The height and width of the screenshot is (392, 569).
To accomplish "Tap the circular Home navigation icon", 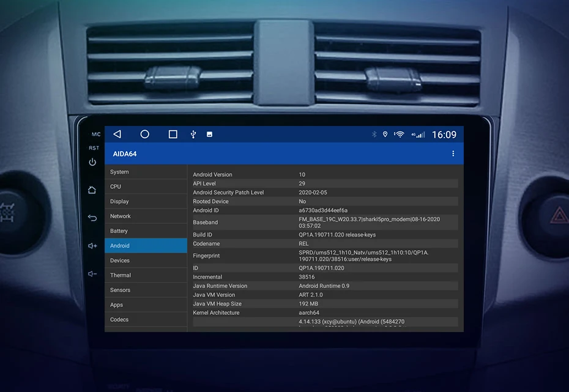I will pyautogui.click(x=145, y=134).
